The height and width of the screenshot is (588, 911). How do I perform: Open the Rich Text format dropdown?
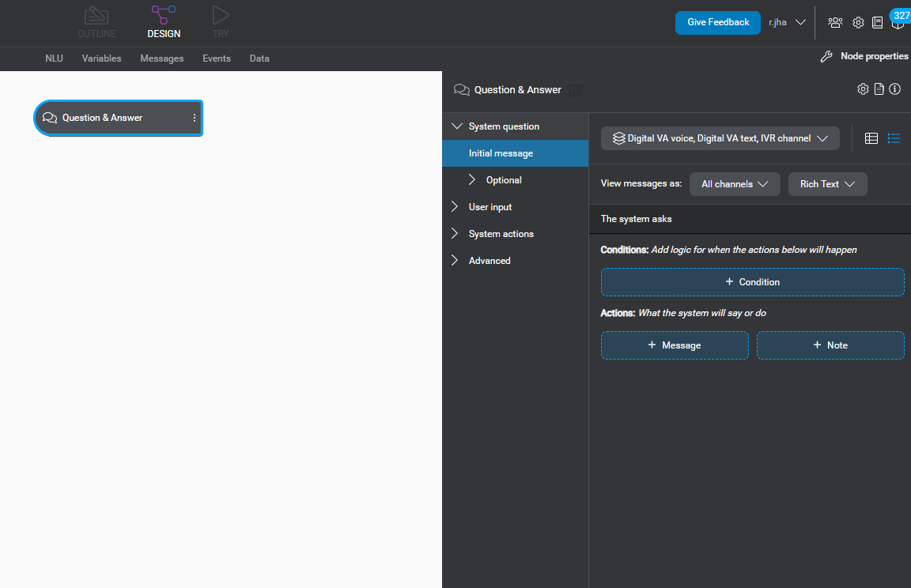click(827, 184)
